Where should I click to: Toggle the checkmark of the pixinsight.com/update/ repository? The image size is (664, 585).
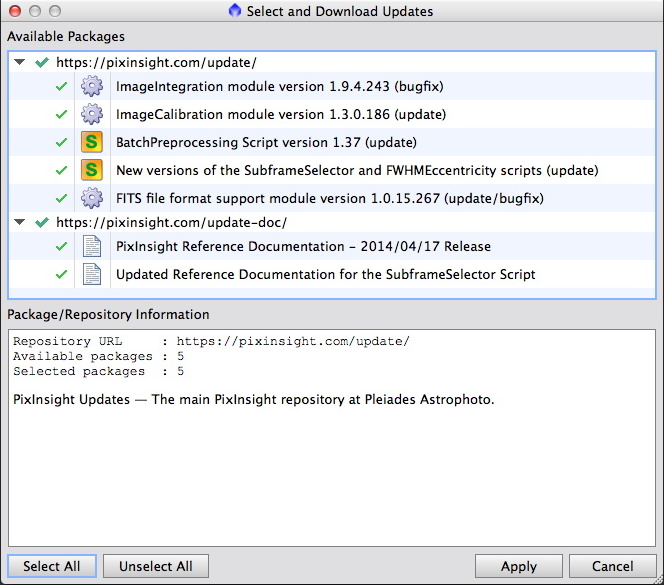click(x=42, y=63)
